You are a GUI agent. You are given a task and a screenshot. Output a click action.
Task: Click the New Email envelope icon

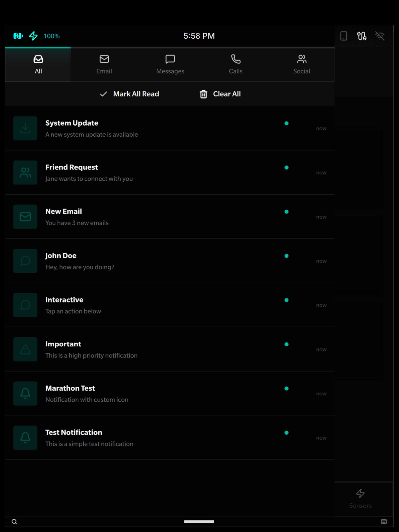pos(25,217)
